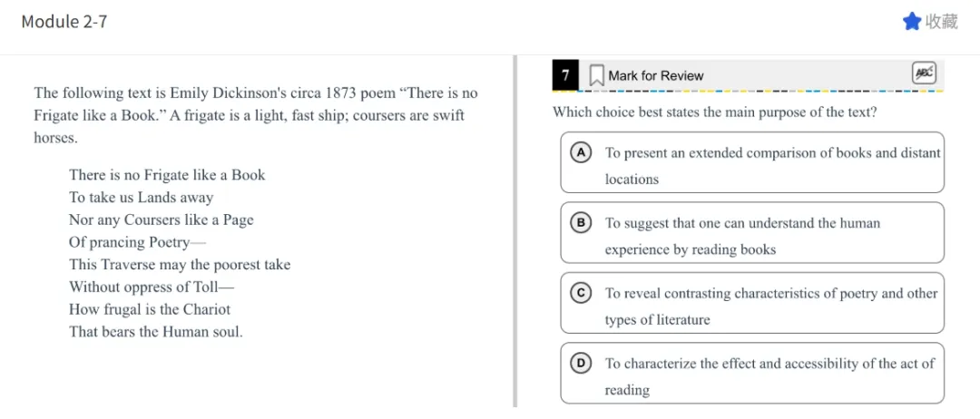This screenshot has height=419, width=980.
Task: Toggle the ABC strikethrough answer-eliminator icon
Action: click(923, 74)
